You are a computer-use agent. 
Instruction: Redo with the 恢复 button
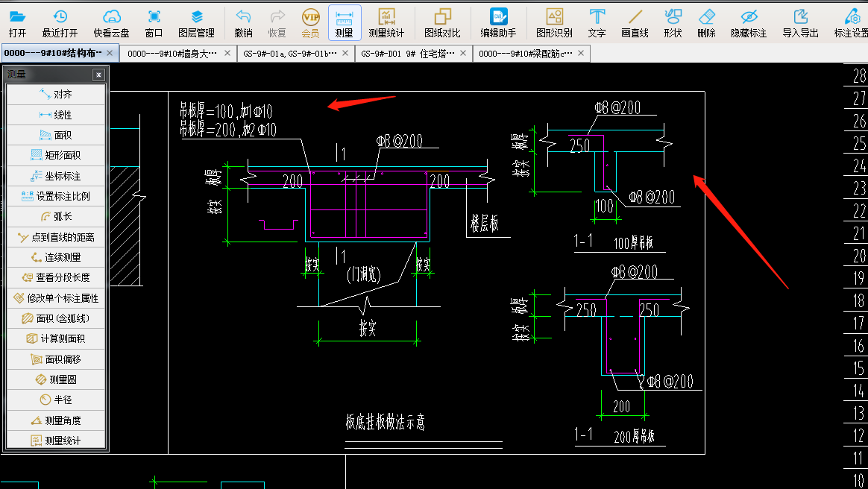tap(277, 23)
